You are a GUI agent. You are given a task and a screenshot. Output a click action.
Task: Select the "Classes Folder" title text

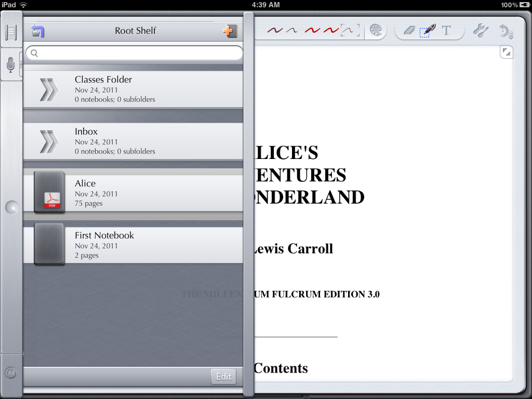click(x=103, y=79)
